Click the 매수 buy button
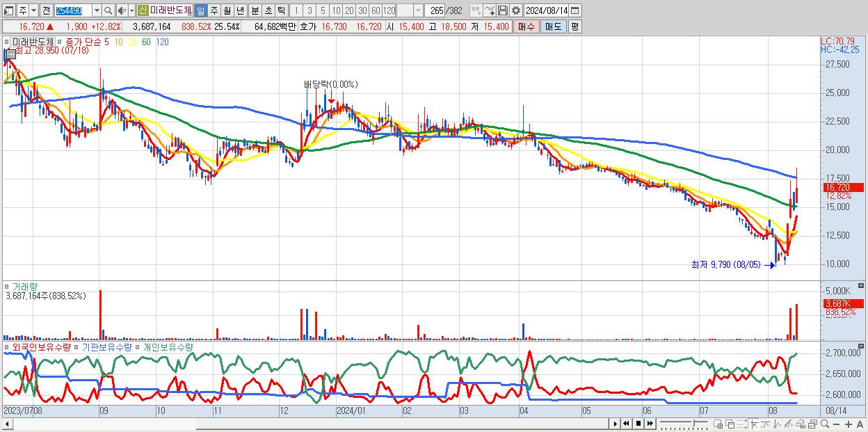 coord(526,26)
